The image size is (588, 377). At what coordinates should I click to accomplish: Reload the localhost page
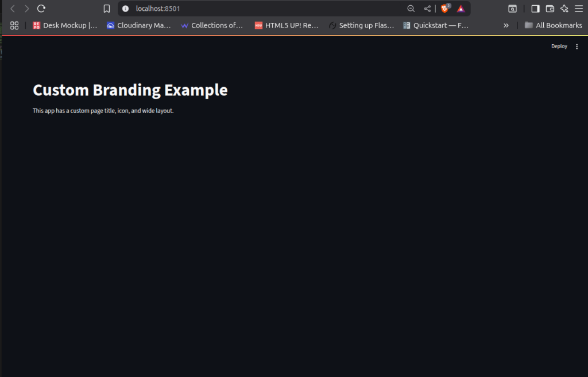[41, 9]
